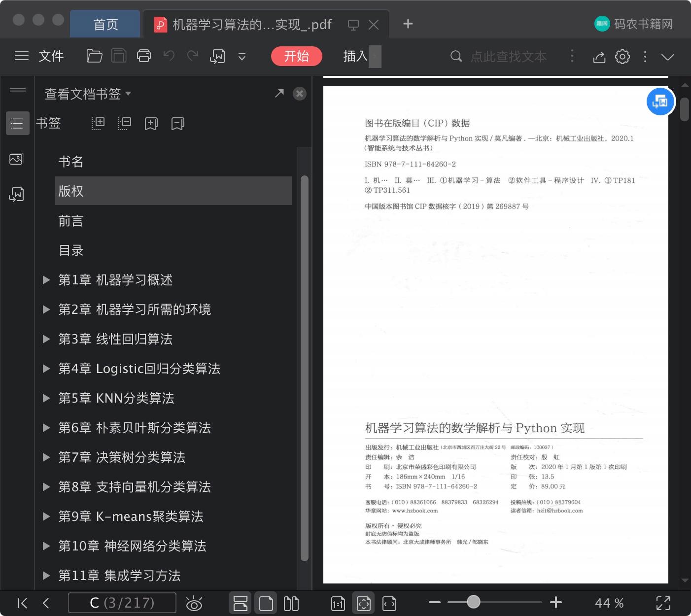
Task: Open settings gear icon
Action: [x=622, y=57]
